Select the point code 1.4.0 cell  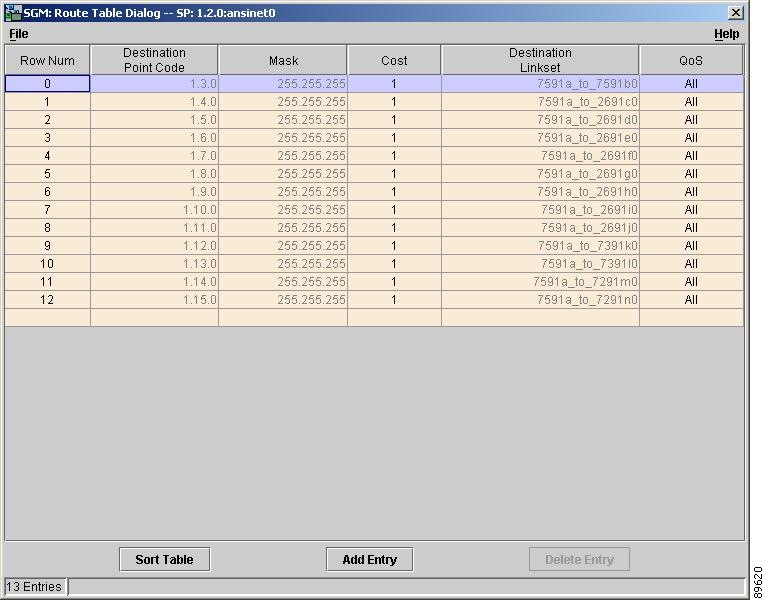tap(154, 102)
